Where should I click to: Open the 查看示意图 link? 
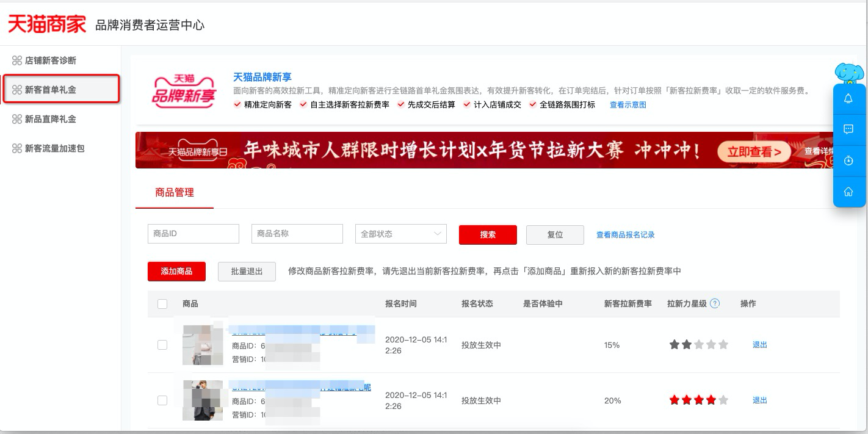[627, 105]
